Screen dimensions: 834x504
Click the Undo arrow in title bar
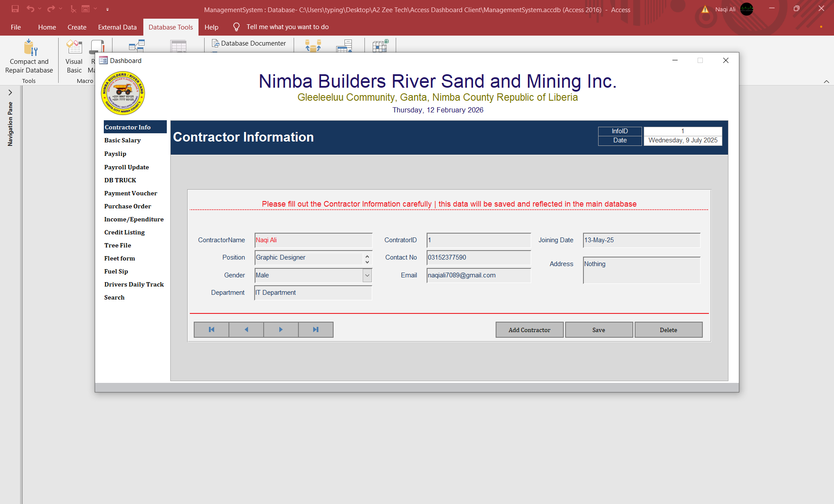(30, 9)
